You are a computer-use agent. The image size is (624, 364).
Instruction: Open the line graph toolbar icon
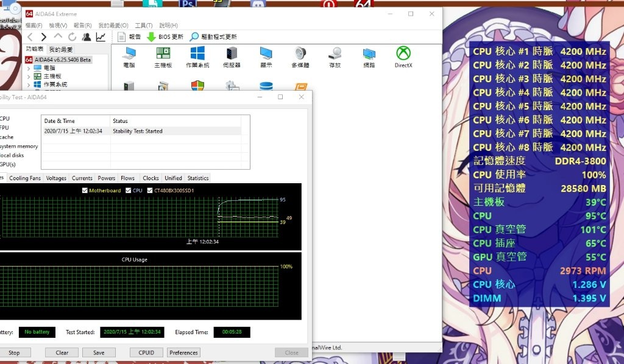point(101,37)
